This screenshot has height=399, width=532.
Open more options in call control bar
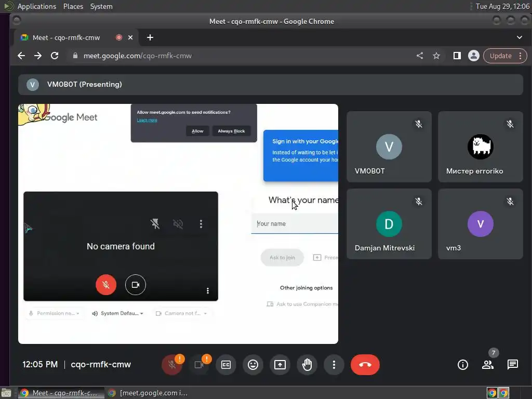tap(334, 365)
